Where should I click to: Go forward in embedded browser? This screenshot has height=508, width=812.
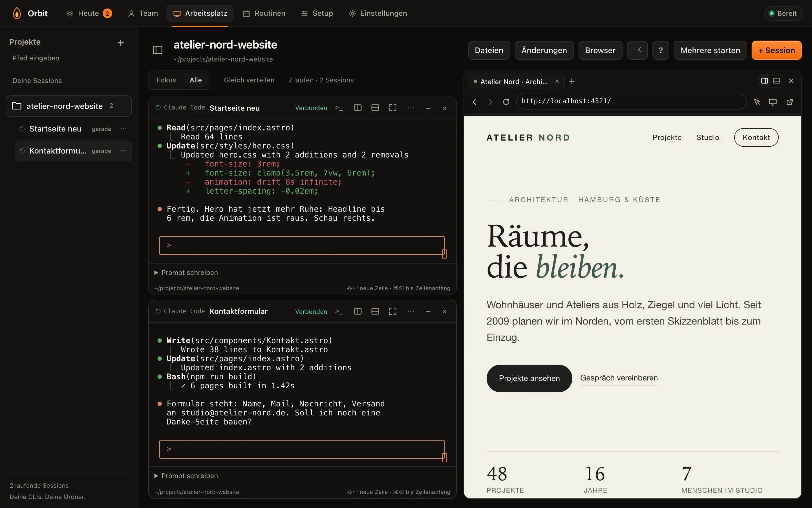[491, 102]
